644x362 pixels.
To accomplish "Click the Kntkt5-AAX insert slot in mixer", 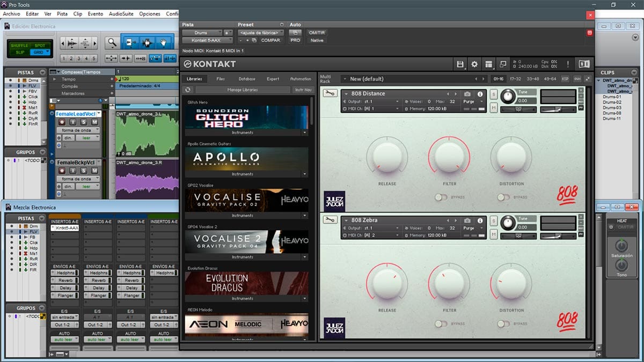I will 65,228.
